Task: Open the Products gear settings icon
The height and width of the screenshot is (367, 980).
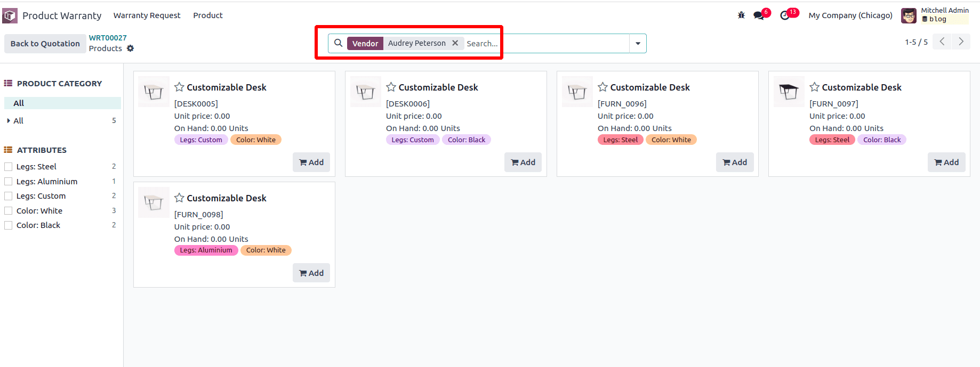Action: point(130,48)
